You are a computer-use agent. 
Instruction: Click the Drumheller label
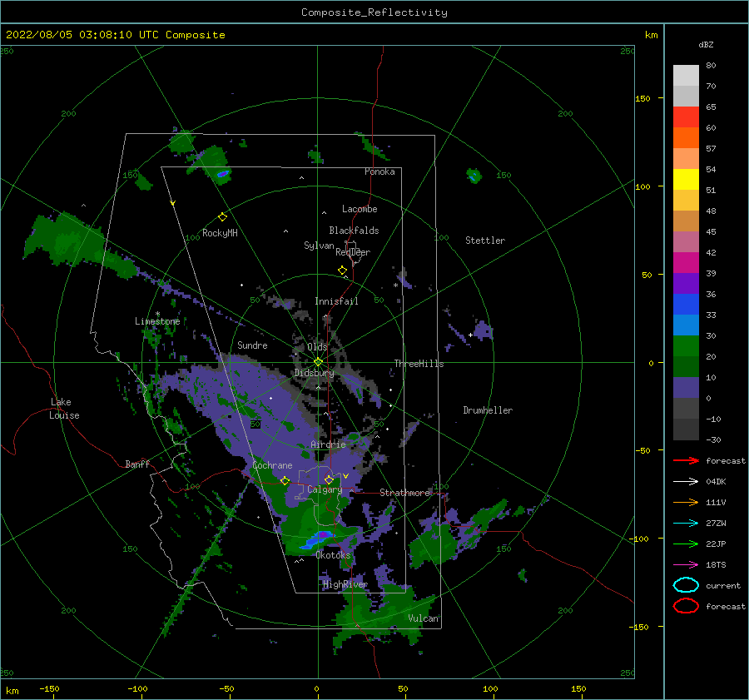(488, 410)
